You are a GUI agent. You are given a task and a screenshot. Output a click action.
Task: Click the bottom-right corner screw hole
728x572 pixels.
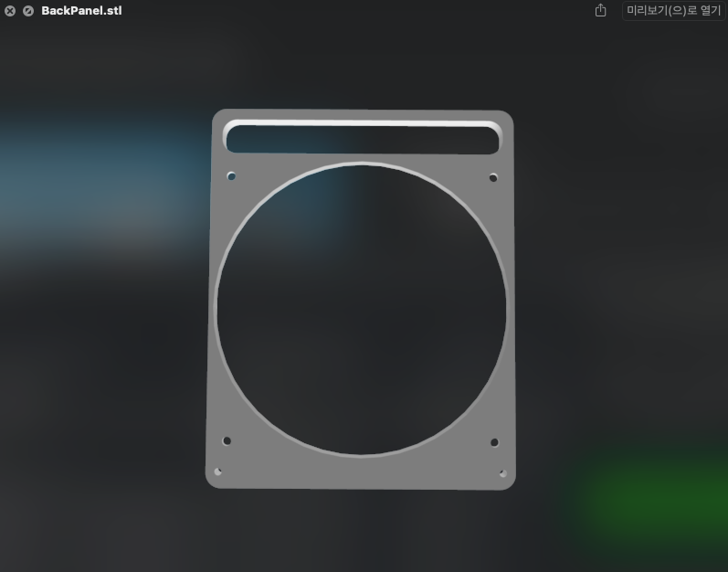[x=502, y=473]
